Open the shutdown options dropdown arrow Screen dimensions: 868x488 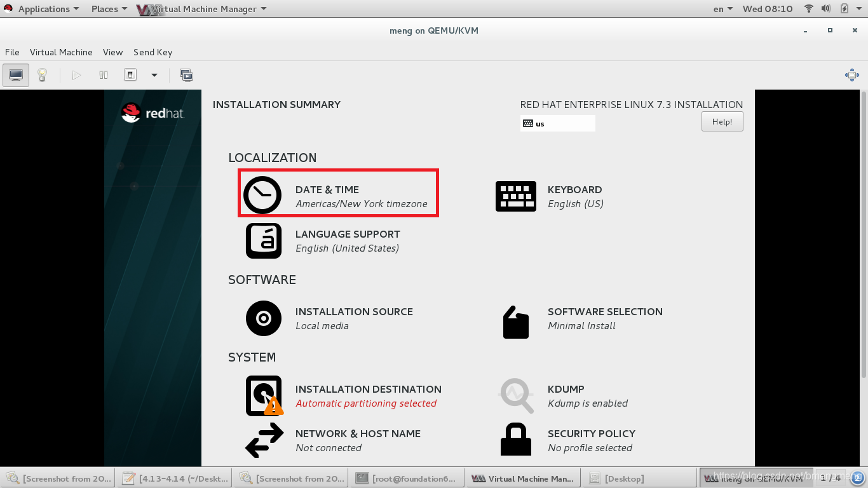click(154, 75)
